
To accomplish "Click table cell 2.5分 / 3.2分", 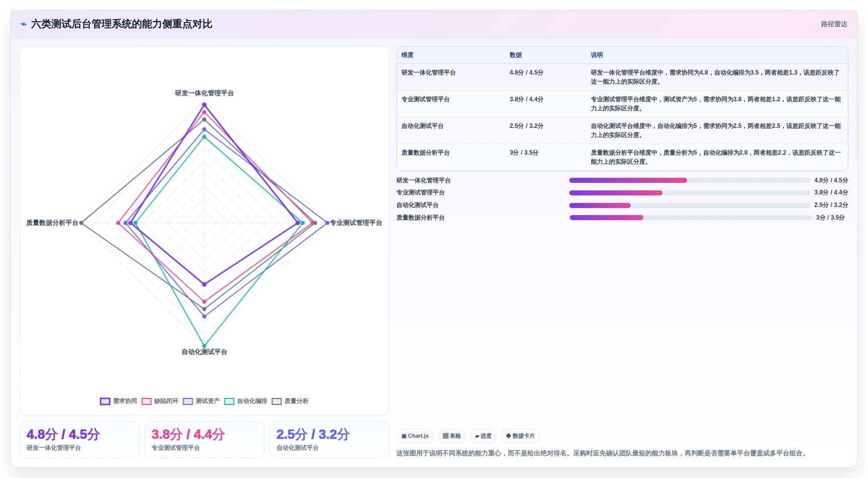I will pos(526,126).
